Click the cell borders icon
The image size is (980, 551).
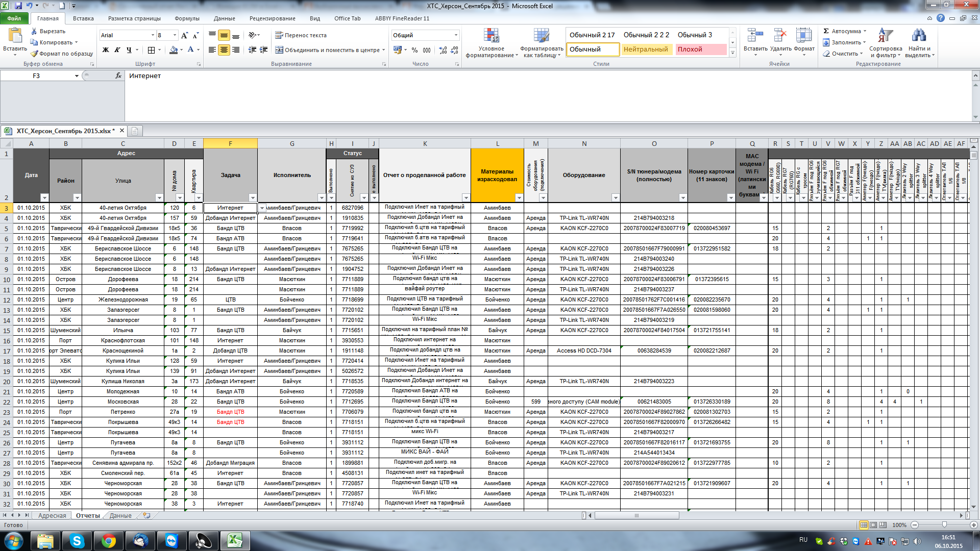tap(151, 50)
